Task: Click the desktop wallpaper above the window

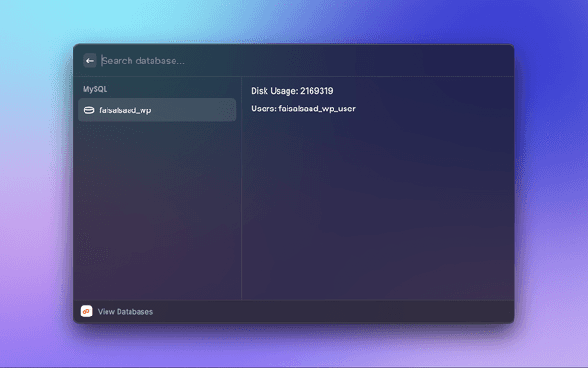Action: pyautogui.click(x=294, y=20)
